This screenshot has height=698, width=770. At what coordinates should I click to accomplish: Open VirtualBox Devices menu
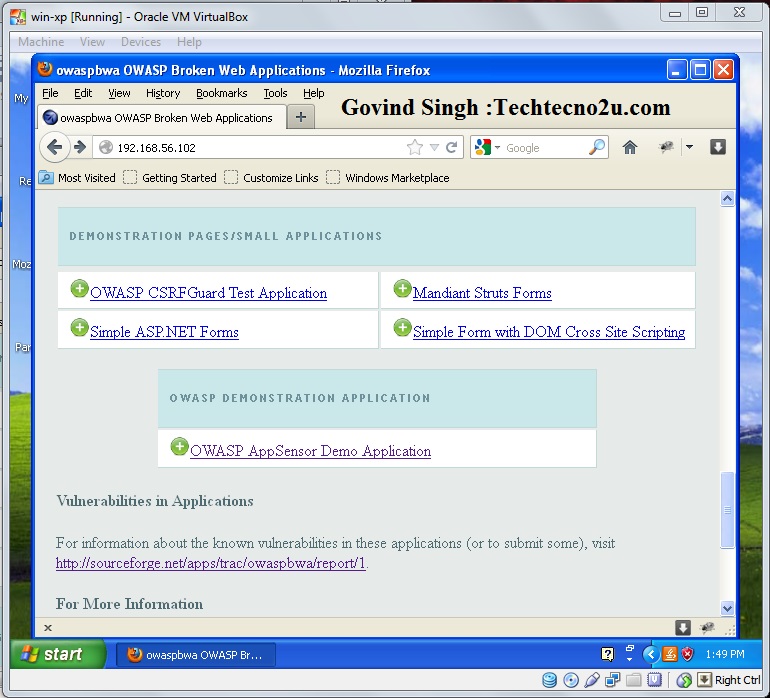(141, 42)
